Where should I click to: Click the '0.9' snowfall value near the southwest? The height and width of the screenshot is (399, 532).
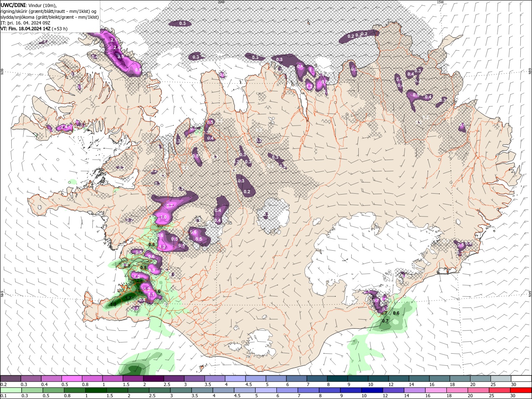pyautogui.click(x=152, y=271)
